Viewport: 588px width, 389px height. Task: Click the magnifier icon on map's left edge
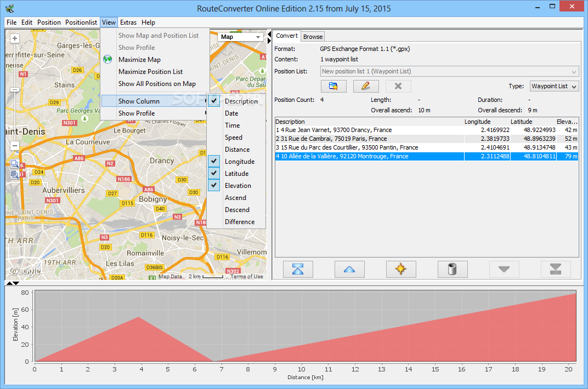coord(15,164)
